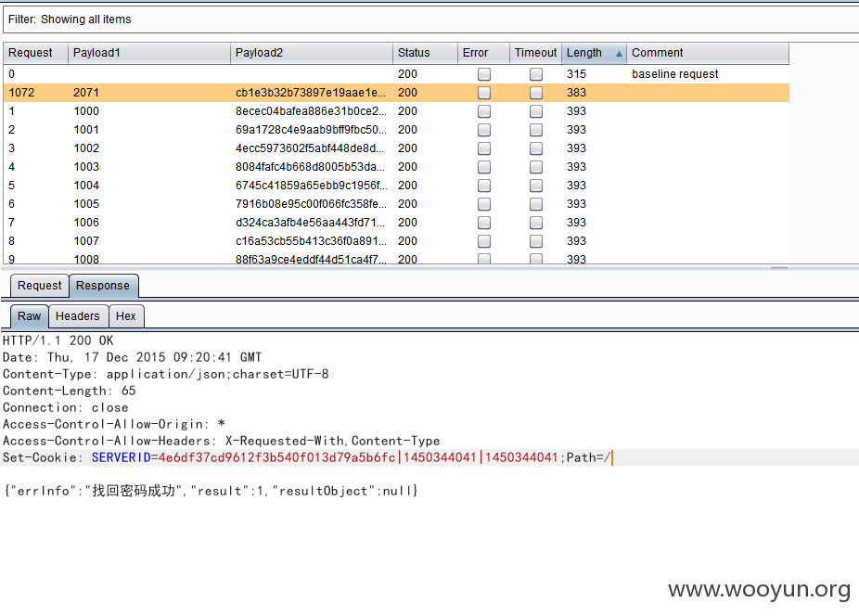This screenshot has width=859, height=616.
Task: Select row with payload 8ecec04bafea886e31b0ce2...
Action: [x=396, y=111]
